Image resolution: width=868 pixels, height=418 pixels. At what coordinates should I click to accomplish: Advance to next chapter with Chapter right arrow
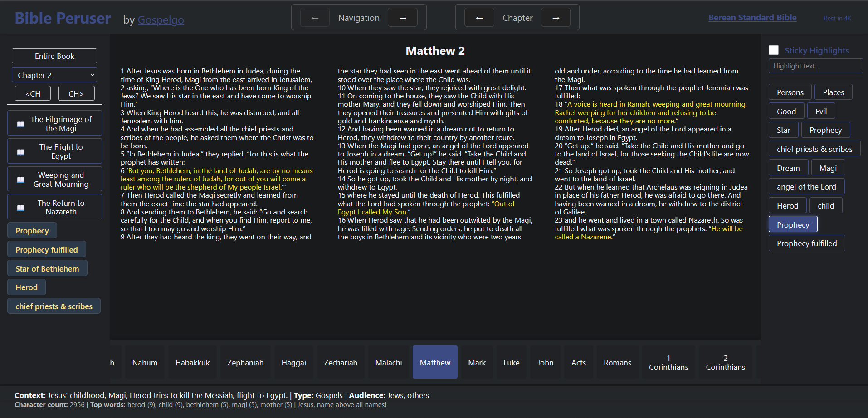tap(556, 18)
